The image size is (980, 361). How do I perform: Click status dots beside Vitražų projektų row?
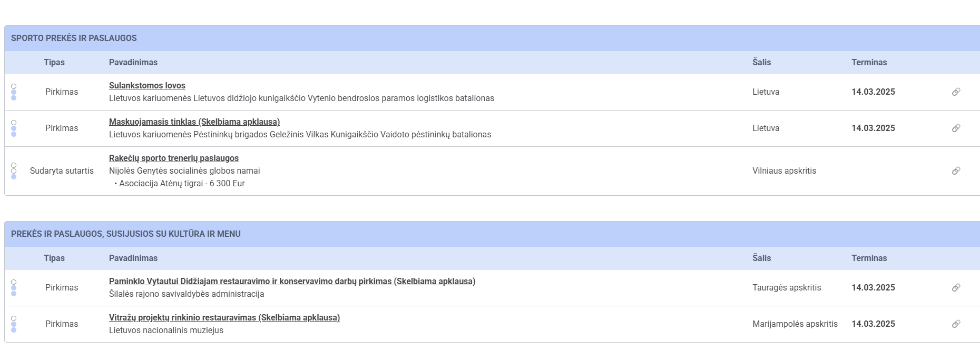click(14, 324)
